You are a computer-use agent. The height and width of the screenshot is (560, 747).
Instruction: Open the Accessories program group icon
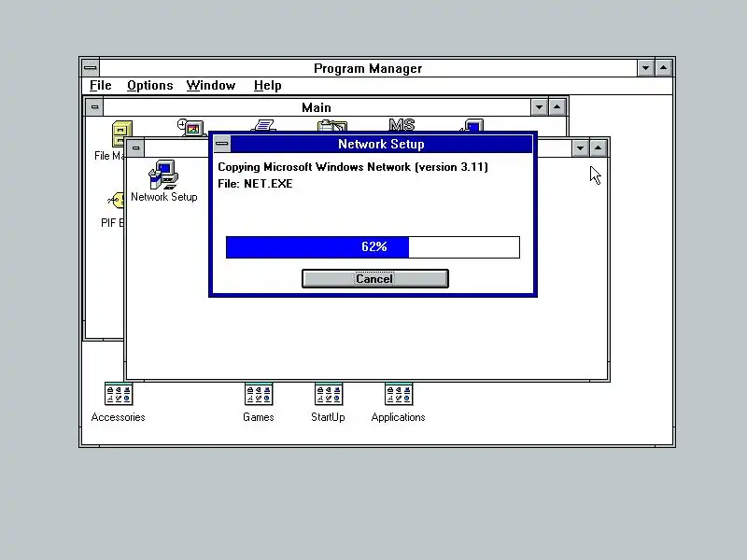point(119,402)
